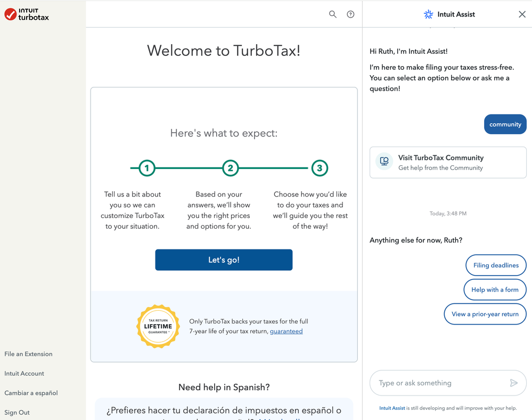Screen dimensions: 532x420
Task: Click Sign Out in sidebar
Action: [17, 413]
